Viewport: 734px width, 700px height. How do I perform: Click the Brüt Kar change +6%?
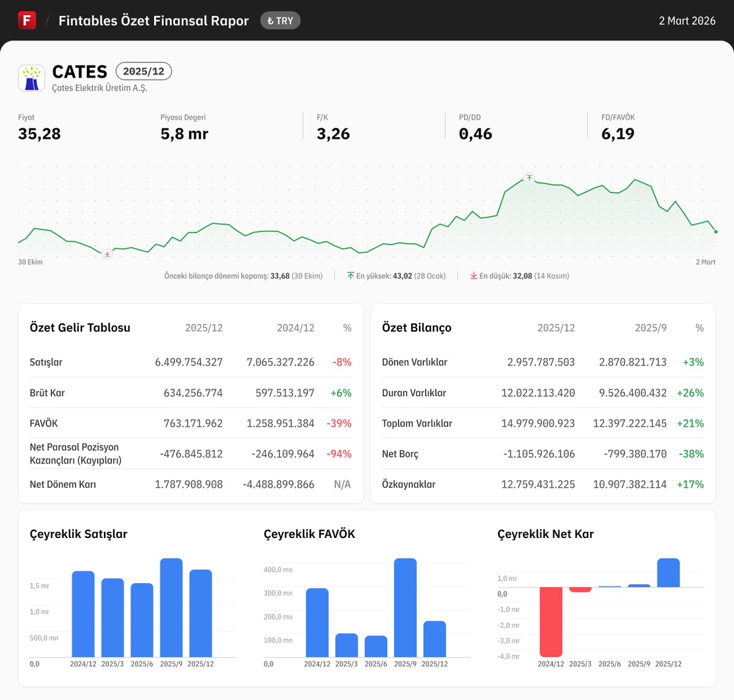(x=341, y=392)
